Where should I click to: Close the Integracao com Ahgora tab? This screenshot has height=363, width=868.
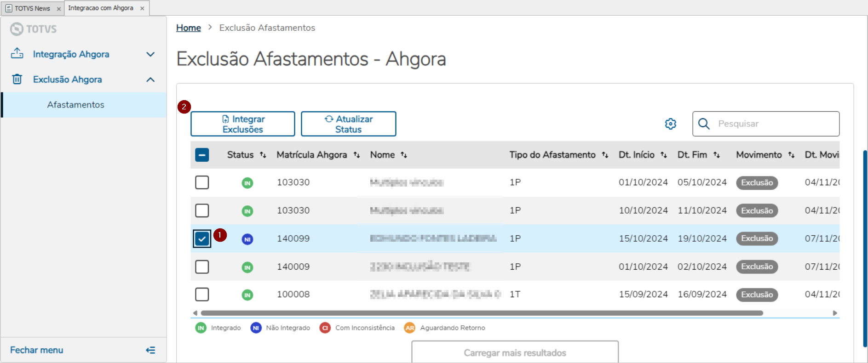pos(142,8)
